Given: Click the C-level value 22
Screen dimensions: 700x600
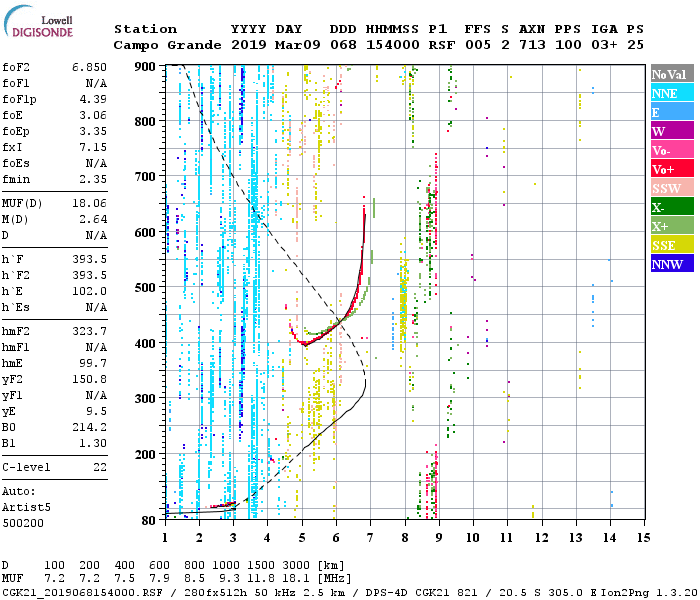Looking at the screenshot, I should pos(100,467).
